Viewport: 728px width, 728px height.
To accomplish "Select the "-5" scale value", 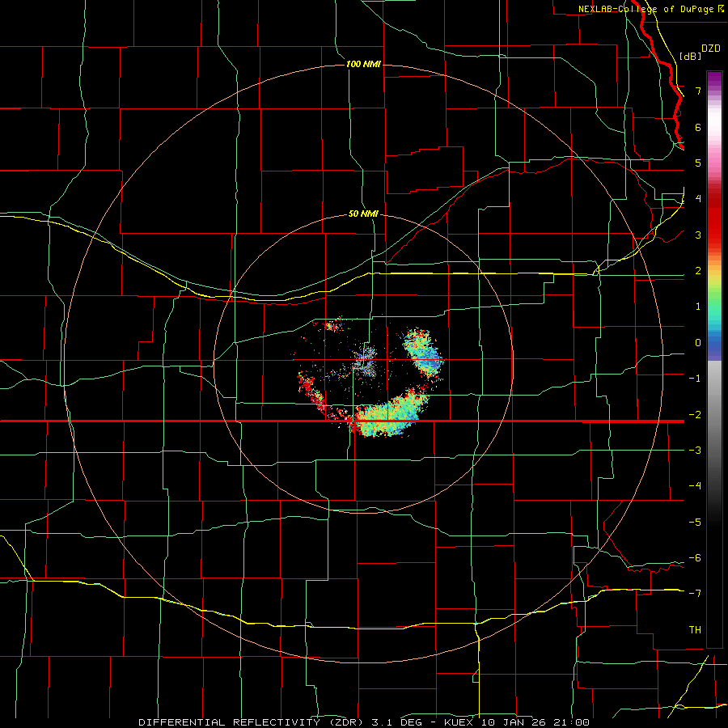I will pos(695,523).
